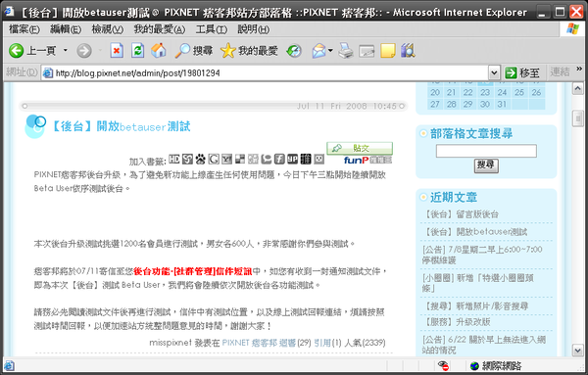Screen dimensions: 588x375
Task: Click the Windows flag logo throbber
Action: click(572, 28)
